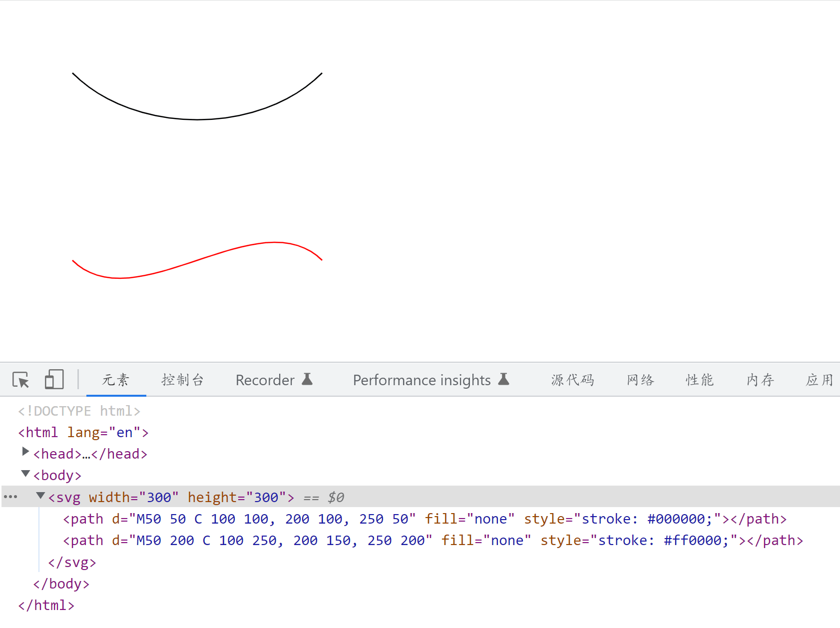Select the html lang="en" element row

coord(83,432)
